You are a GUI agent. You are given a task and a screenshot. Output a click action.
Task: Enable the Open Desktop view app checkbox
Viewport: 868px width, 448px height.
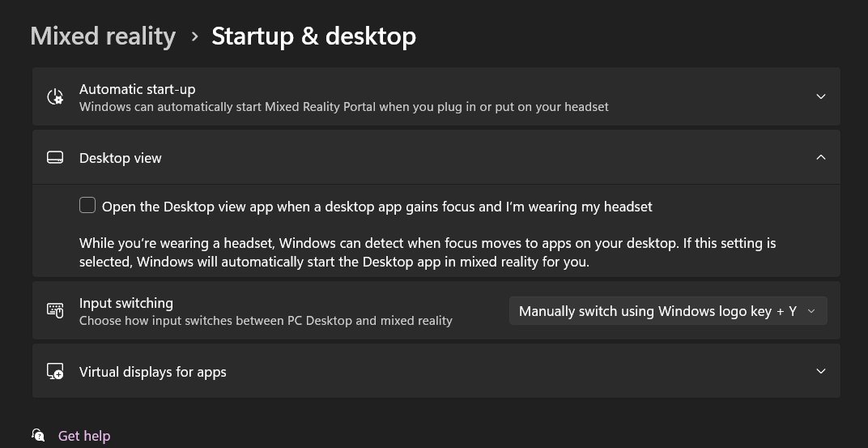(x=87, y=206)
